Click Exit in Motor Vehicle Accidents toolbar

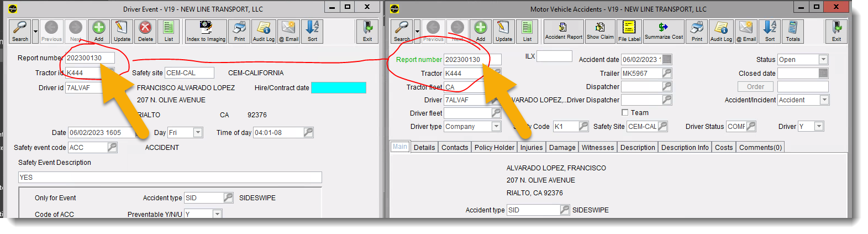(x=837, y=32)
